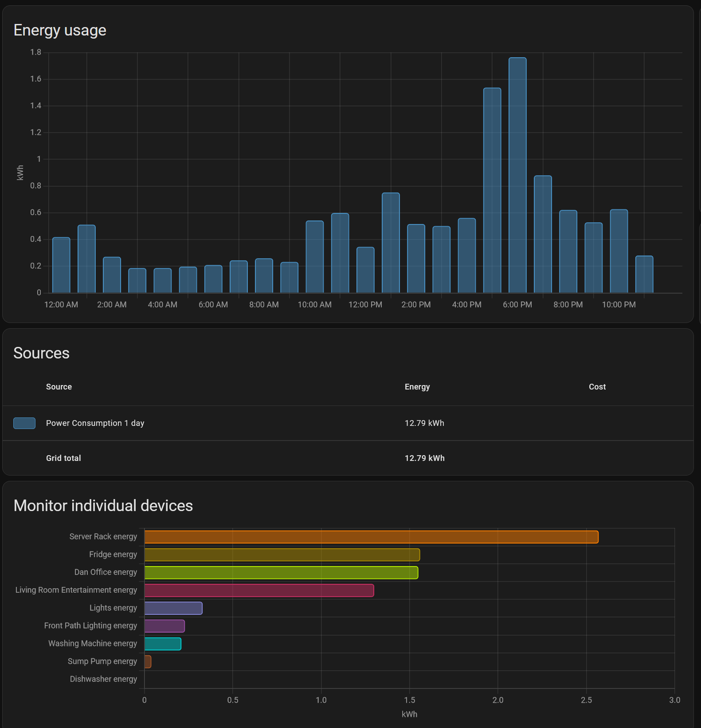
Task: Click the Front Path Lighting energy bar
Action: 164,626
